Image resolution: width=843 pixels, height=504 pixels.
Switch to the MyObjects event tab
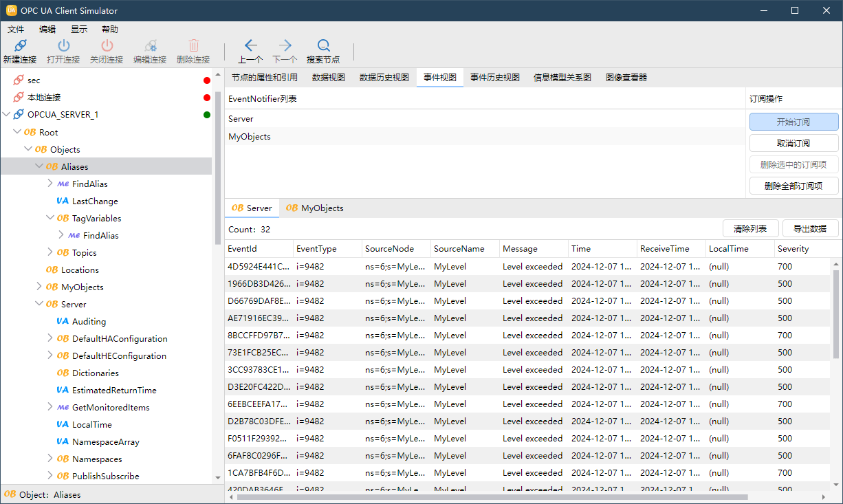coord(315,208)
